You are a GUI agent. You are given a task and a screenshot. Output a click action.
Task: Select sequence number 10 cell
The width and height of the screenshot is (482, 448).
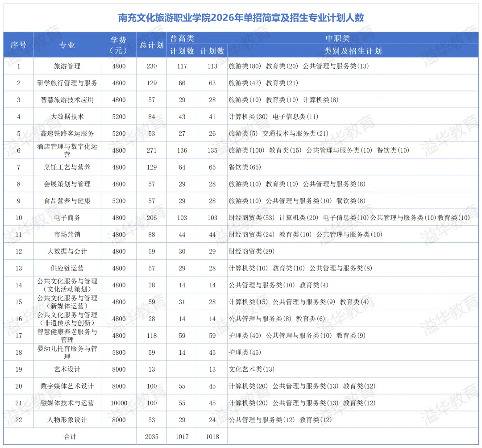pyautogui.click(x=18, y=218)
